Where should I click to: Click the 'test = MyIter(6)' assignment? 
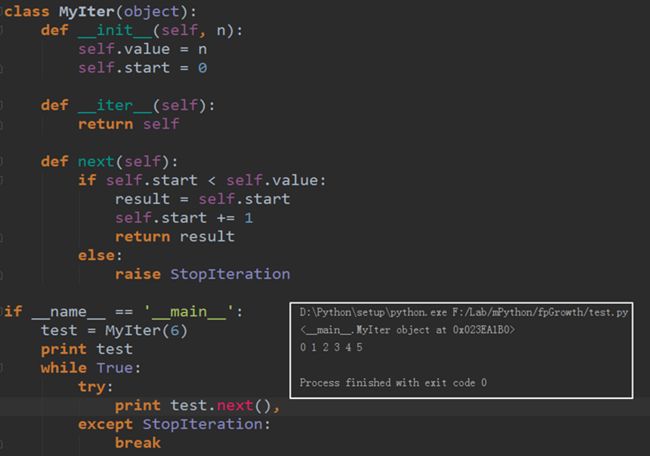coord(114,330)
